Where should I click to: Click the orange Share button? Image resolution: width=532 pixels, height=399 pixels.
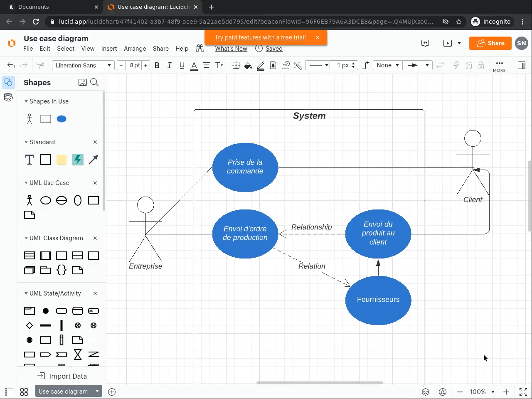[x=490, y=43]
